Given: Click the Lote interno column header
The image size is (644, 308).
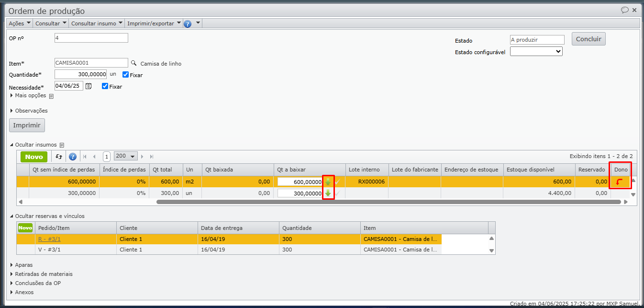Looking at the screenshot, I should (366, 170).
